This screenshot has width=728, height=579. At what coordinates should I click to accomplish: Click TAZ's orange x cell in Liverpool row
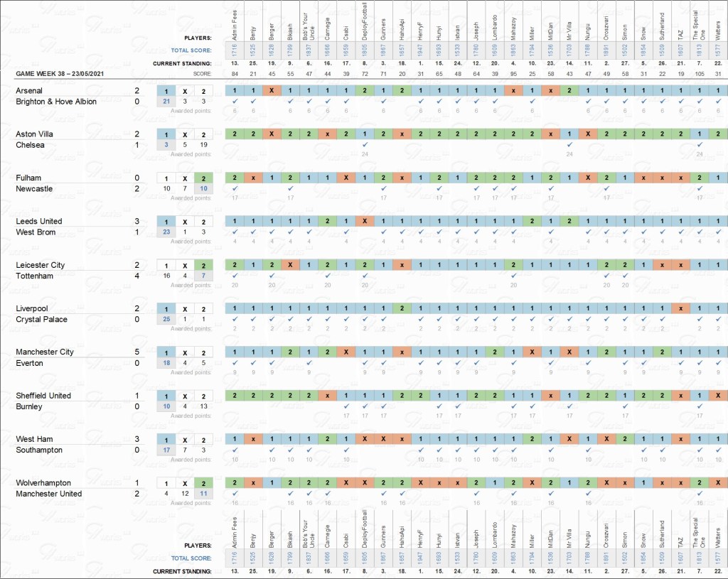click(680, 308)
